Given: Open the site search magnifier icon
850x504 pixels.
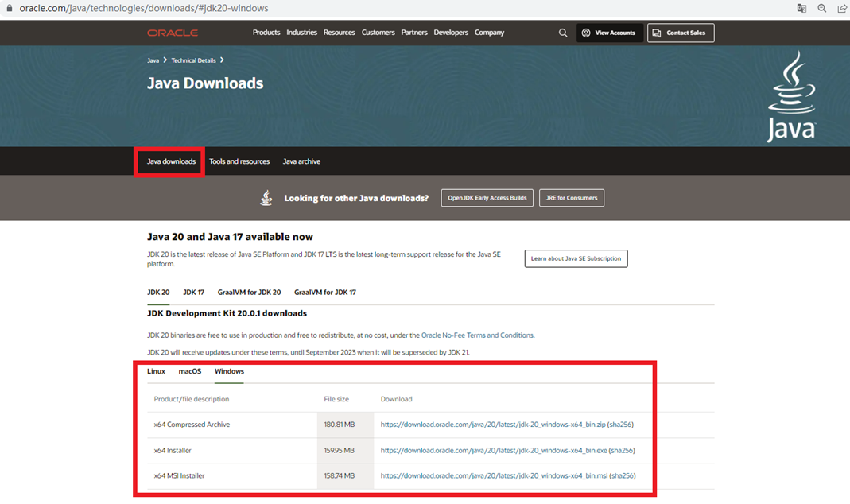Looking at the screenshot, I should click(x=563, y=33).
